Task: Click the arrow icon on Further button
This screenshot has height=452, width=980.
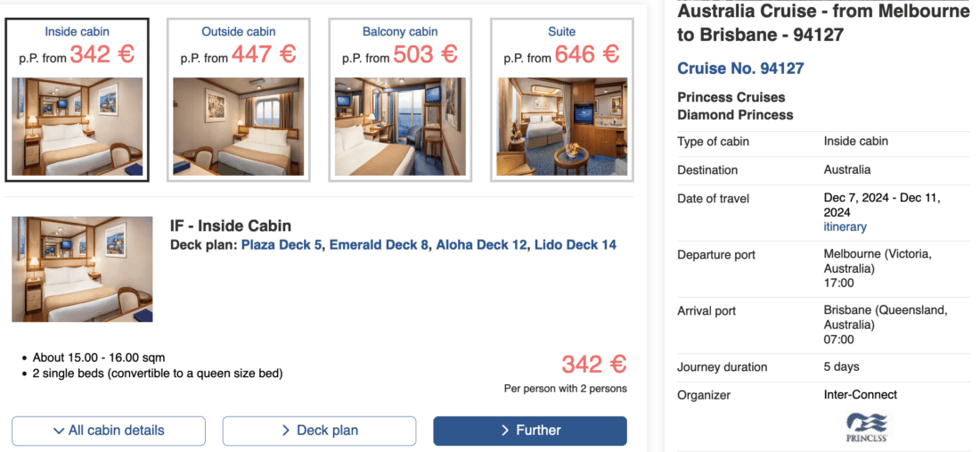Action: tap(505, 431)
